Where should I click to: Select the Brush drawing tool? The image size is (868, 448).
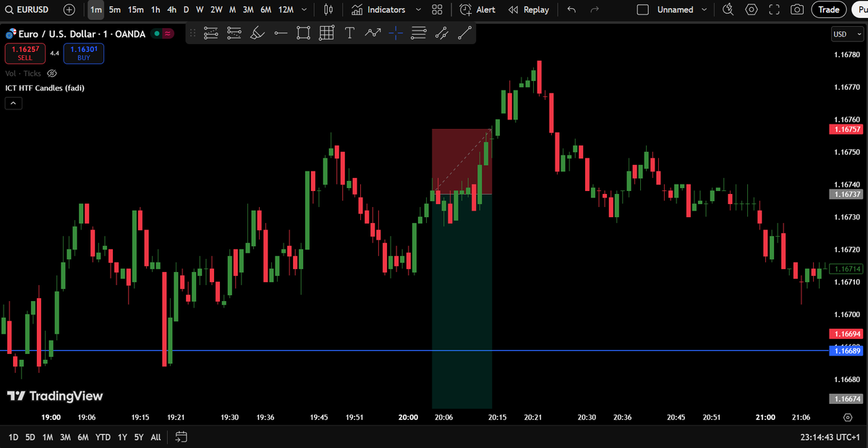coord(258,33)
